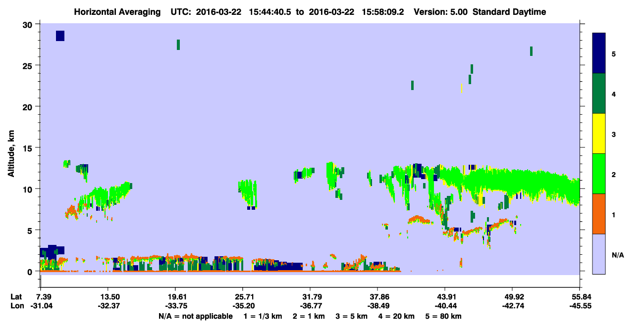This screenshot has width=644, height=330.
Task: Click the latitude value 31.79
Action: 310,297
